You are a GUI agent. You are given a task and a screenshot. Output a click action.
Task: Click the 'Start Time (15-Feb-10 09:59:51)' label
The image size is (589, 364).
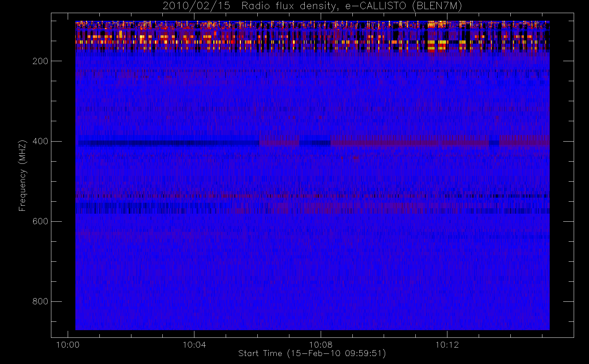click(x=312, y=353)
